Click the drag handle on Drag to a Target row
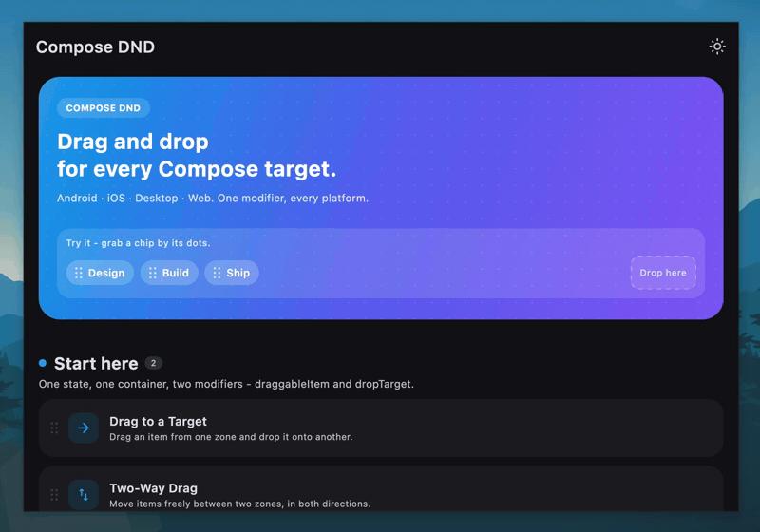760x532 pixels. tap(54, 427)
